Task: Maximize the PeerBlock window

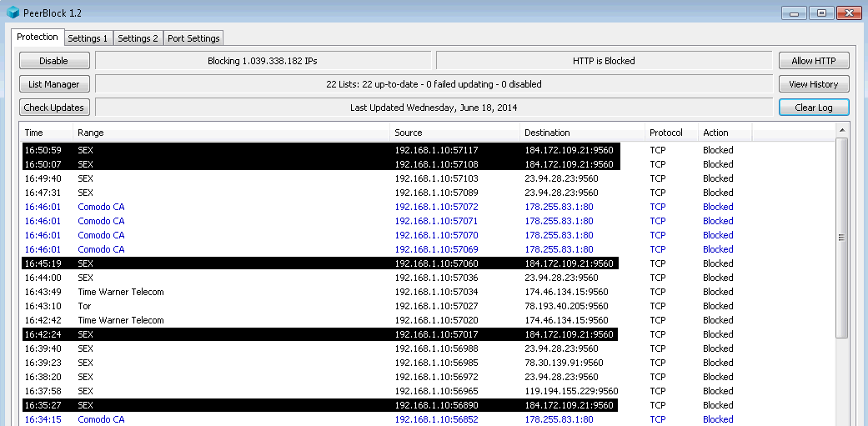Action: [821, 13]
